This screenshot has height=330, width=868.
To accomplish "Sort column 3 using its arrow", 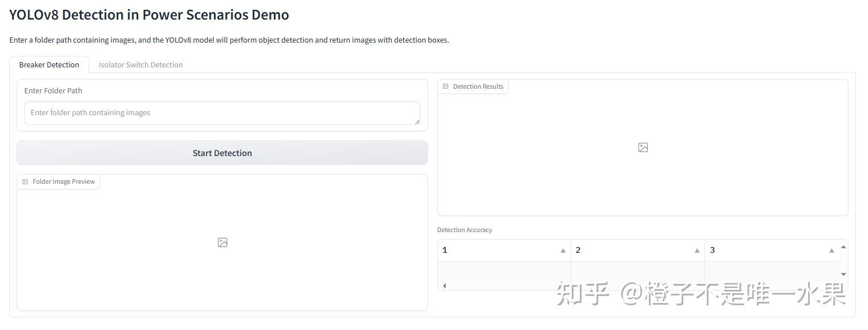I will [831, 251].
